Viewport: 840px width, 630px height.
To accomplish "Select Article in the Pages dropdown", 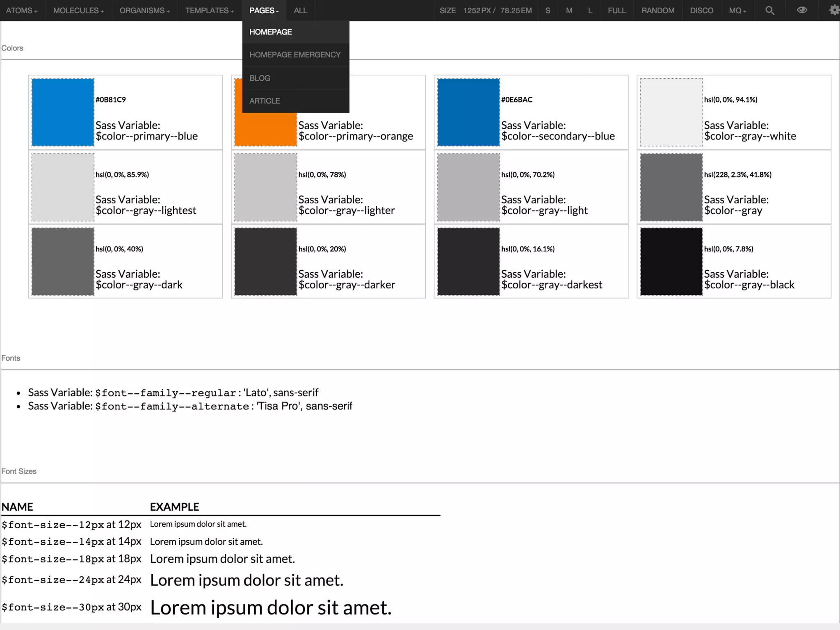I will [265, 101].
